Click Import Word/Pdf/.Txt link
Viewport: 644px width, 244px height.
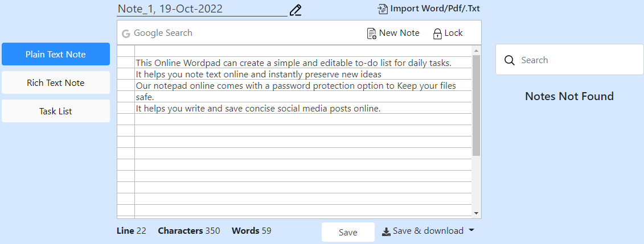435,9
